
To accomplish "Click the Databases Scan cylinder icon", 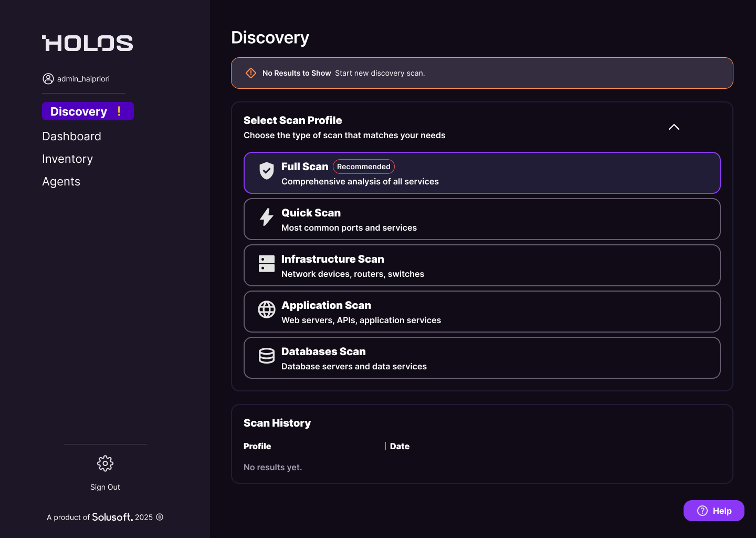I will (267, 356).
